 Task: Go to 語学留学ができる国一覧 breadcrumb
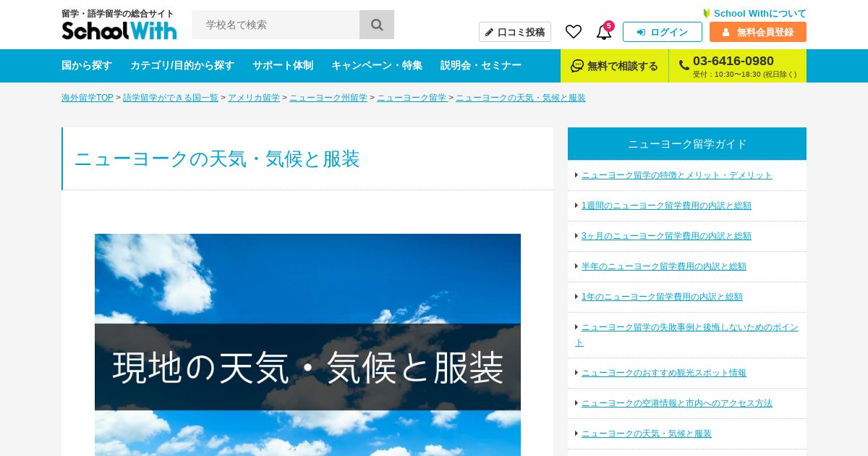coord(171,98)
